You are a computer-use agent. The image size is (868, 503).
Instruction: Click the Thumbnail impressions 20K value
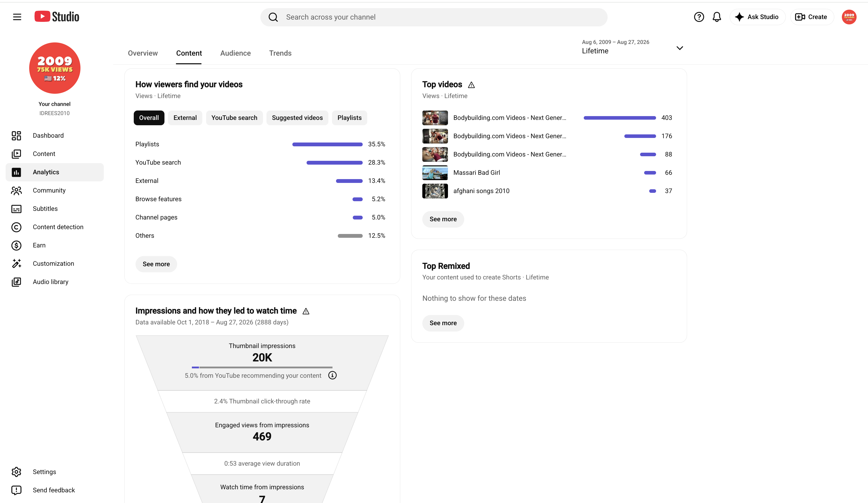click(x=262, y=357)
